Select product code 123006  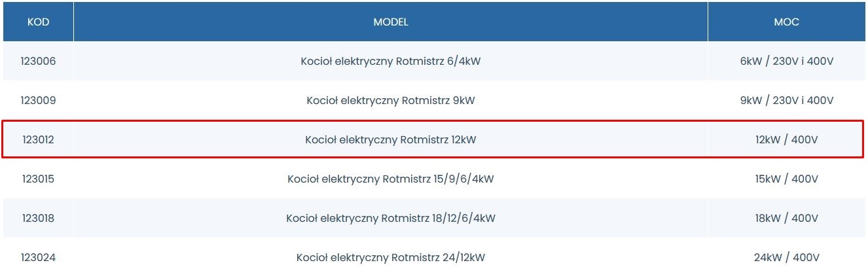38,62
